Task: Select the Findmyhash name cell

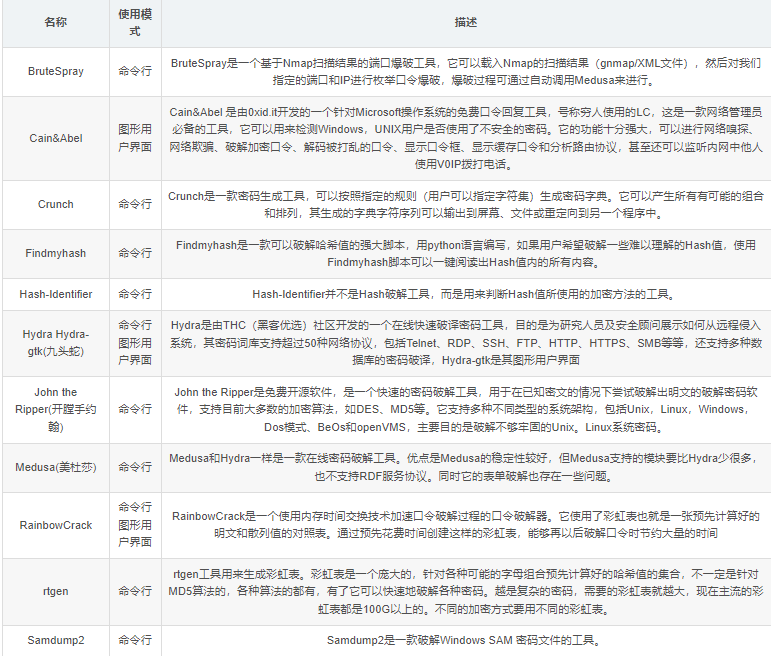Action: (56, 253)
